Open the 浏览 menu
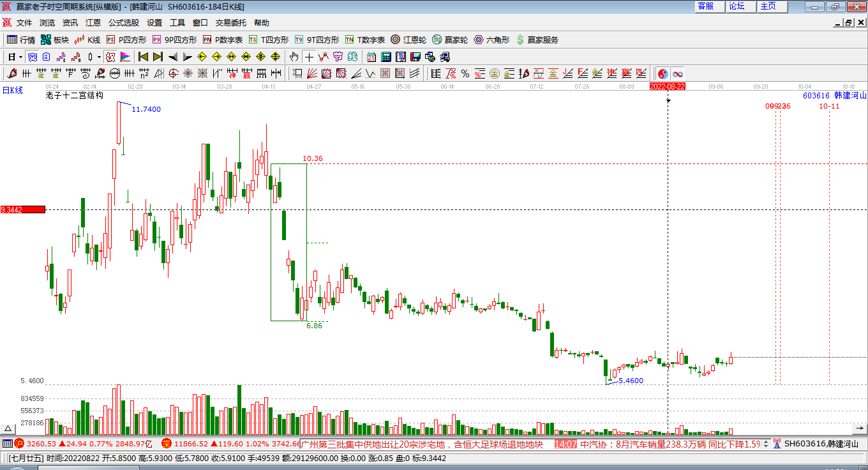 click(x=47, y=23)
